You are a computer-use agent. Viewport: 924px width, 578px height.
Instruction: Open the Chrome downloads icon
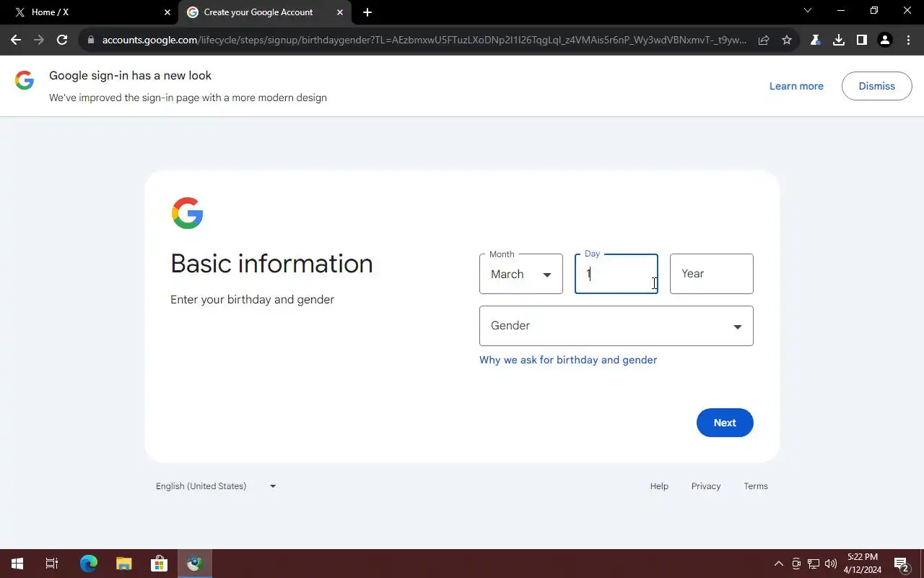[839, 40]
